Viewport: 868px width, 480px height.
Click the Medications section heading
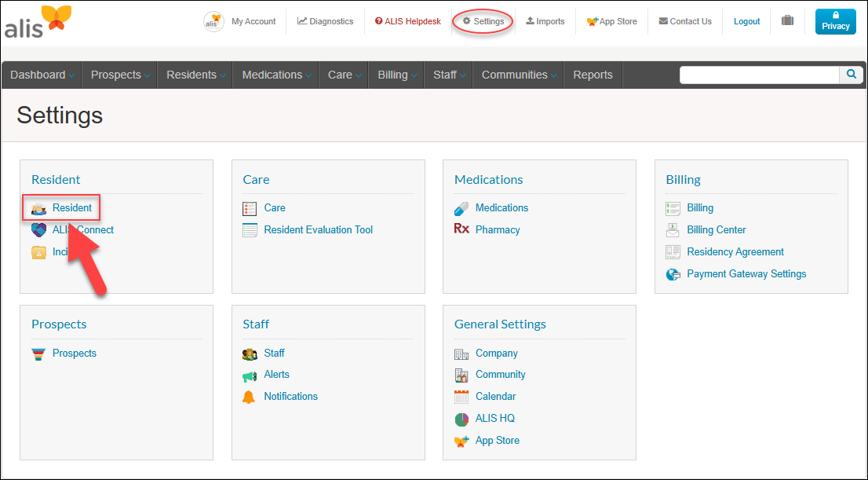click(488, 180)
